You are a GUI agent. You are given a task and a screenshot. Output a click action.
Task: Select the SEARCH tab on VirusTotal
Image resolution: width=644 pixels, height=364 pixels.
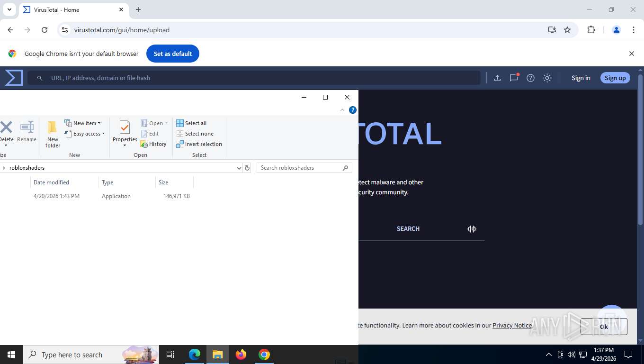click(x=408, y=228)
